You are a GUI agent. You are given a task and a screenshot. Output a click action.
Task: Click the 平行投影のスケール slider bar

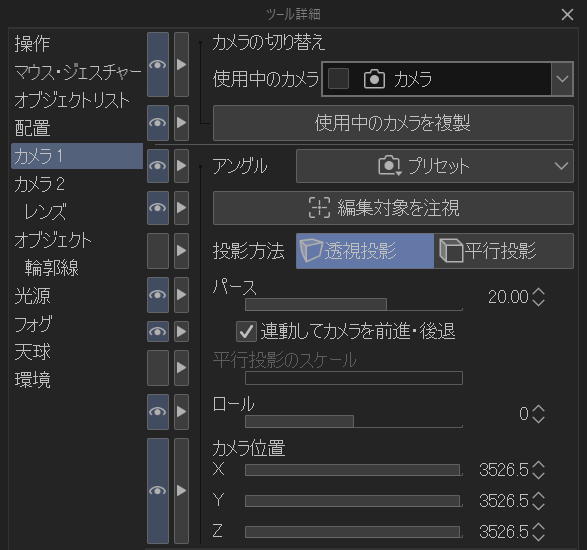tap(354, 378)
